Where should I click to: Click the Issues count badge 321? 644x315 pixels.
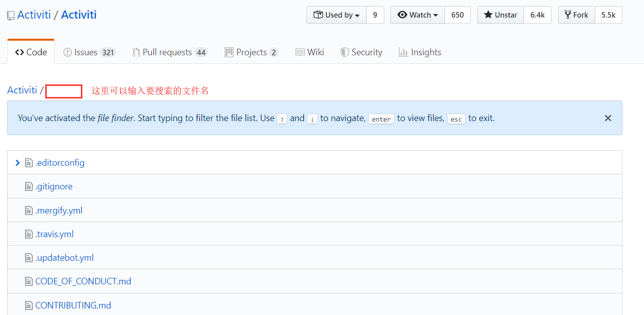(108, 52)
